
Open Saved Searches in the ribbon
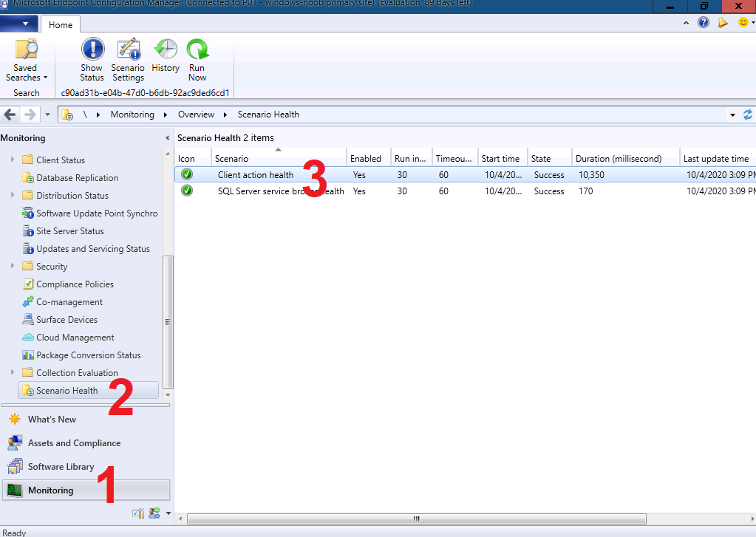pyautogui.click(x=26, y=60)
